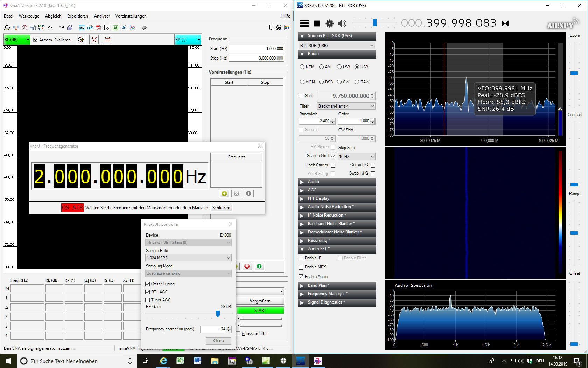Click Close in RTL-SDR Controller
Image resolution: width=588 pixels, height=368 pixels.
[218, 341]
